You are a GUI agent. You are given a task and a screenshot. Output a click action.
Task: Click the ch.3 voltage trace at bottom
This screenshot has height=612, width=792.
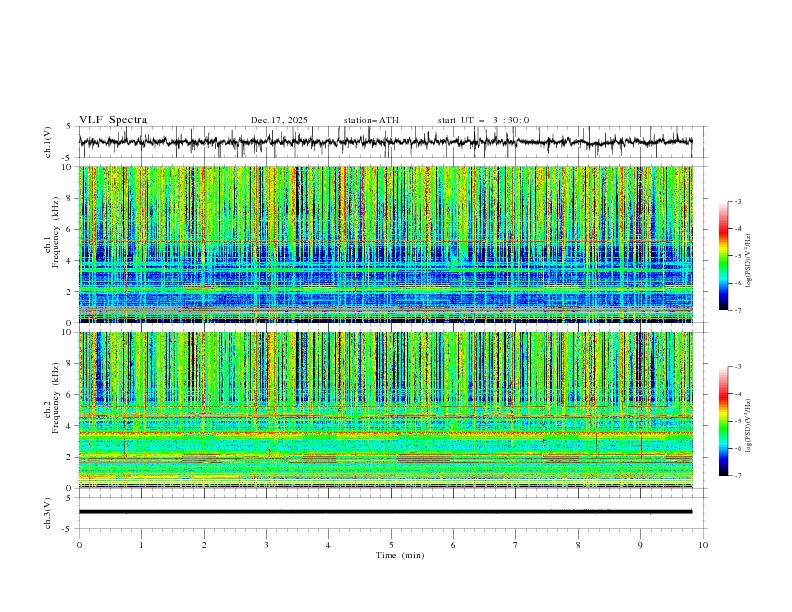(x=390, y=511)
